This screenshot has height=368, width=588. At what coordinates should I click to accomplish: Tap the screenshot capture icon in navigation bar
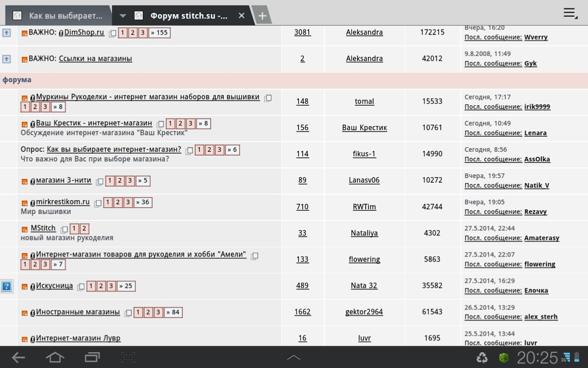click(128, 357)
